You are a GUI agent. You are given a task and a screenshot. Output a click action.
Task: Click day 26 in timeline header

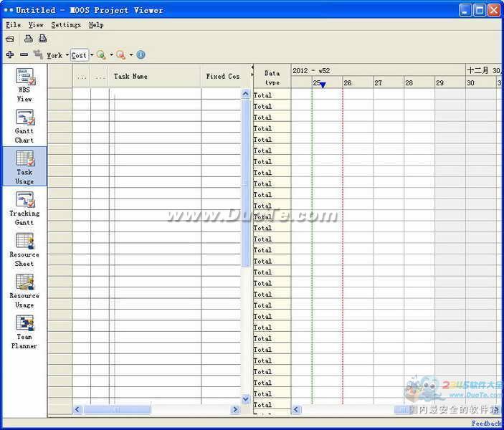click(358, 82)
